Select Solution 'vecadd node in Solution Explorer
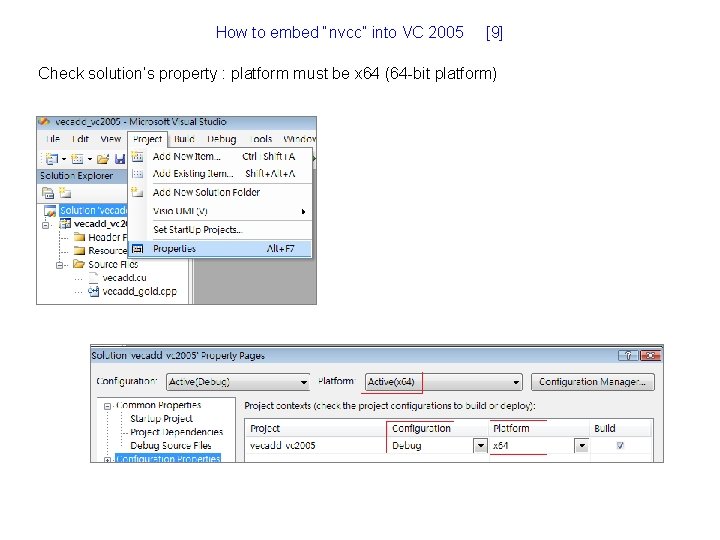Image resolution: width=720 pixels, height=540 pixels. click(94, 211)
